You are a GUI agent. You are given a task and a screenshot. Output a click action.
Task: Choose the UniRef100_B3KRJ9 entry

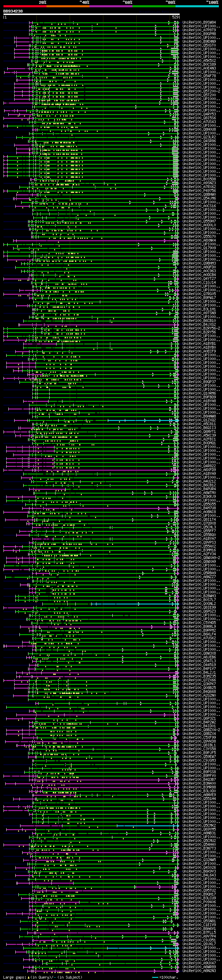(199, 496)
